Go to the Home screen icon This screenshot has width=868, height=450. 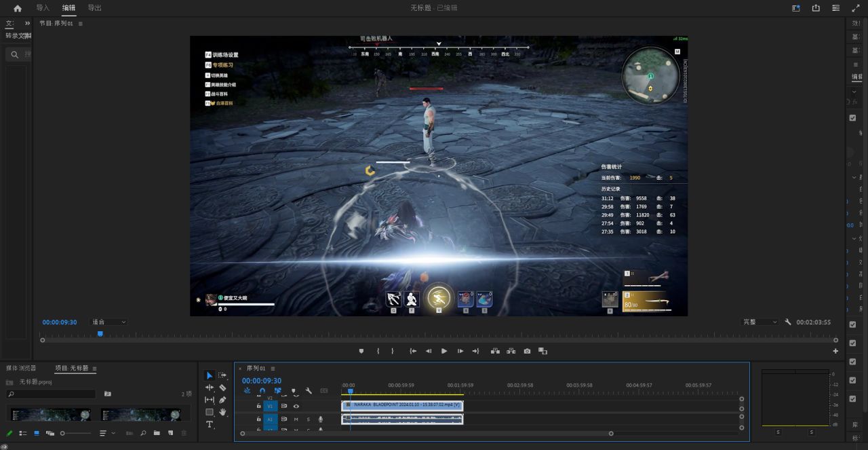click(x=18, y=8)
